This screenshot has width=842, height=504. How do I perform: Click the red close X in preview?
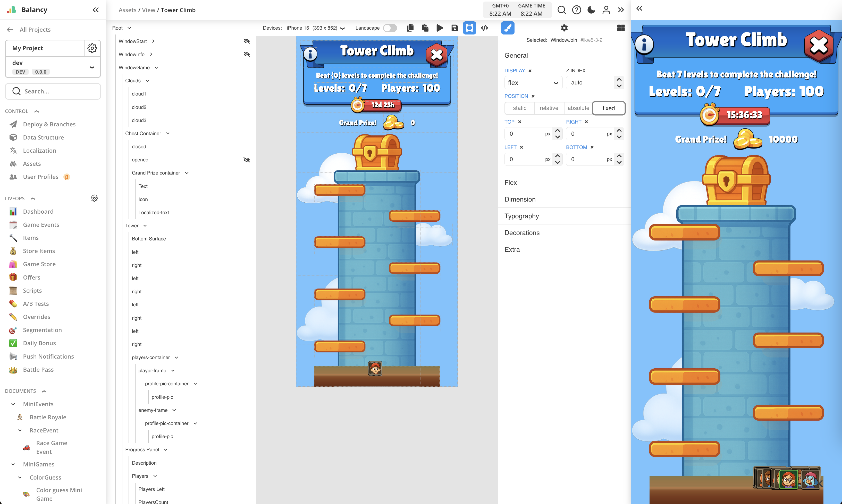point(819,46)
